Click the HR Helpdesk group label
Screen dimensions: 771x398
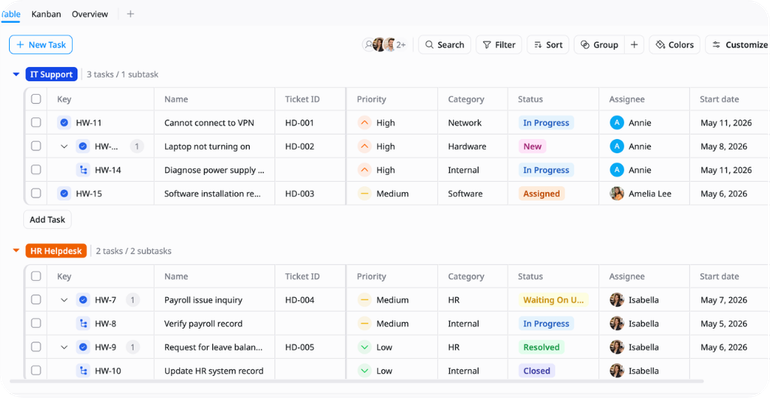[56, 251]
